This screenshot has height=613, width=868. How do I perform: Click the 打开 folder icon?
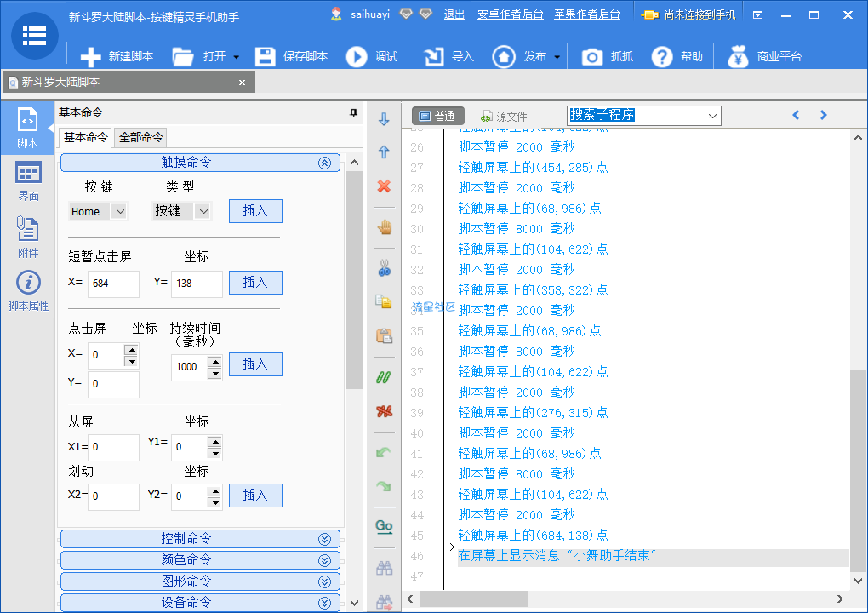pyautogui.click(x=182, y=56)
